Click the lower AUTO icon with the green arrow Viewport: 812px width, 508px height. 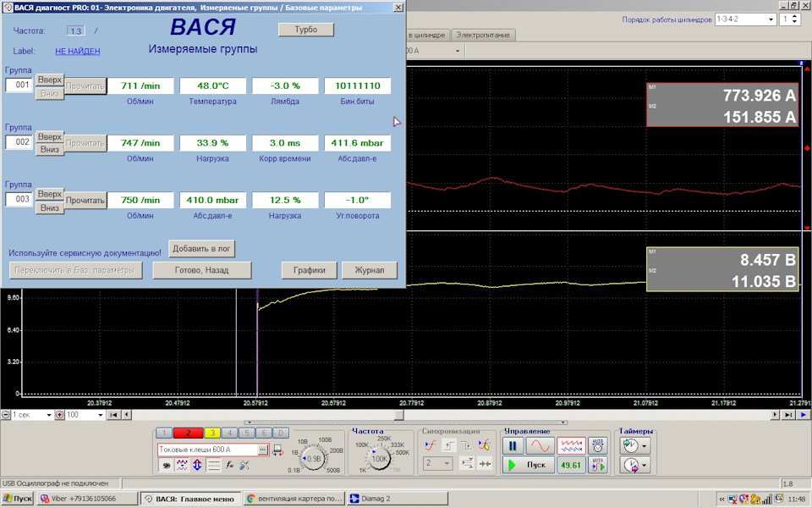click(x=598, y=465)
